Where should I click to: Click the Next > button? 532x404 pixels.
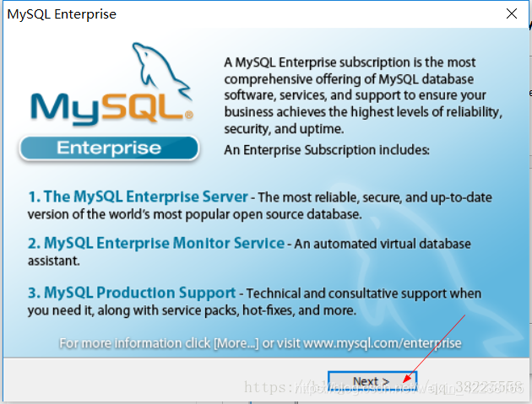(x=372, y=381)
